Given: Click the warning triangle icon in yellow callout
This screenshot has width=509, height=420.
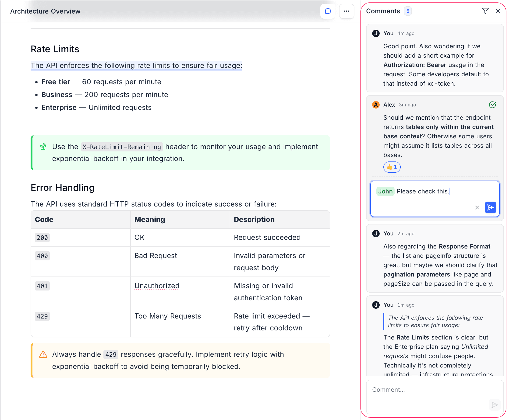Looking at the screenshot, I should (x=43, y=354).
